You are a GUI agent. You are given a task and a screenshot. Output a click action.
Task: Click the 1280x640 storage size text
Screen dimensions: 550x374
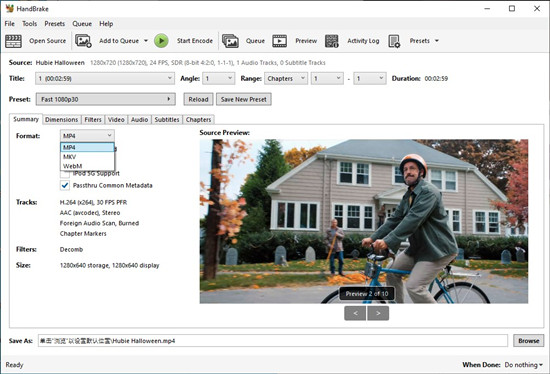click(109, 266)
